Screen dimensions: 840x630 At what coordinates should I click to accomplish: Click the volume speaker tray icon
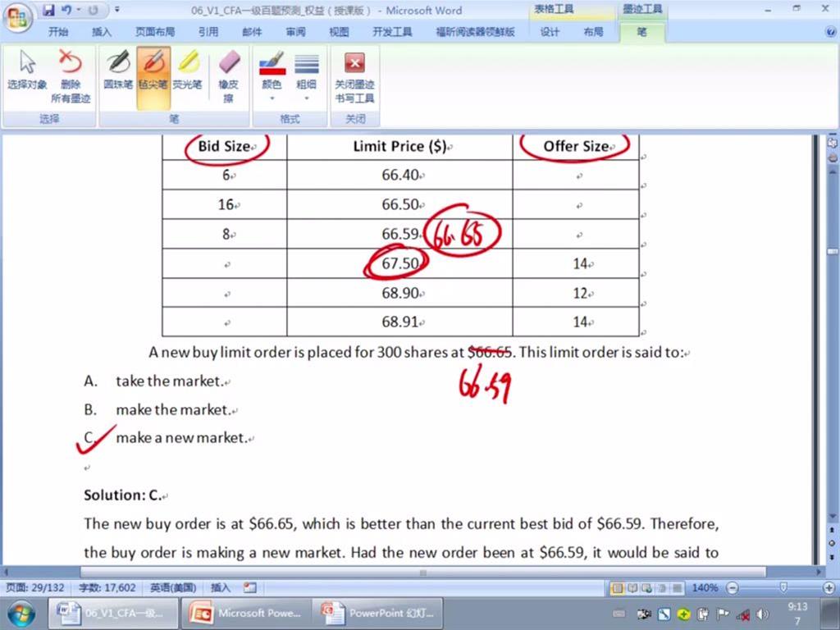(763, 614)
